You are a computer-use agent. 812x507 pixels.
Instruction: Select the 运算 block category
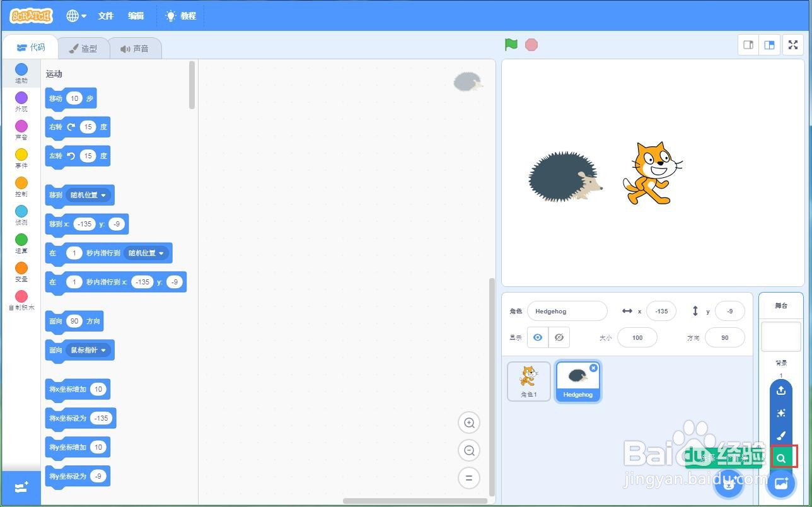21,243
